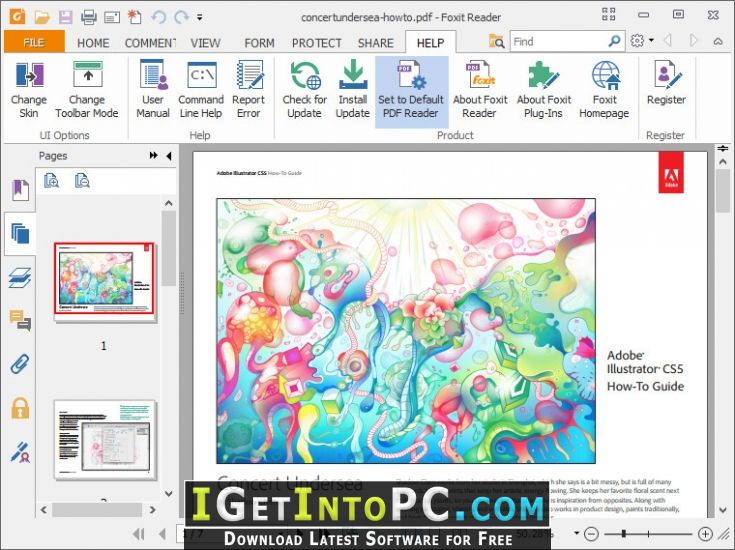Click the Save icon in quick toolbar
Viewport: 735px width, 550px height.
[x=66, y=17]
